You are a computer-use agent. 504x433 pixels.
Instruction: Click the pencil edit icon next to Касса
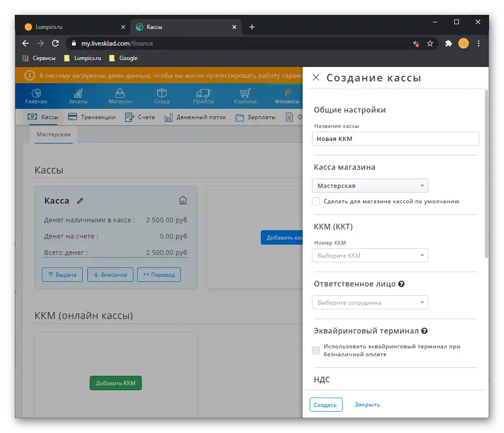coord(80,201)
